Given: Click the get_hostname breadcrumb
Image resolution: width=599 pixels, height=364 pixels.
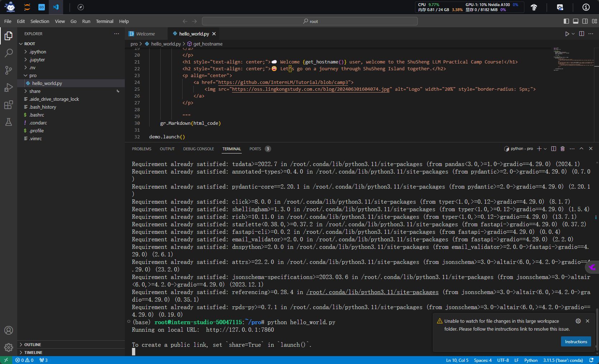Looking at the screenshot, I should pyautogui.click(x=205, y=44).
